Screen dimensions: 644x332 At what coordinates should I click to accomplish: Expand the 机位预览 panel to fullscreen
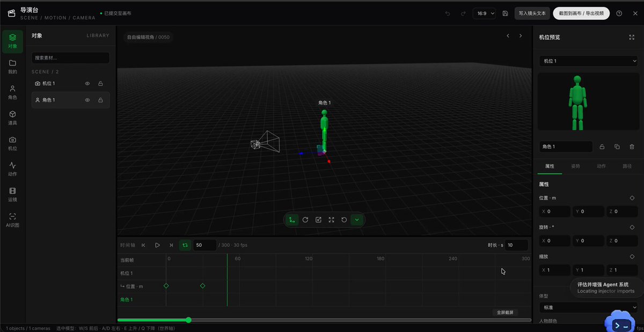tap(632, 37)
